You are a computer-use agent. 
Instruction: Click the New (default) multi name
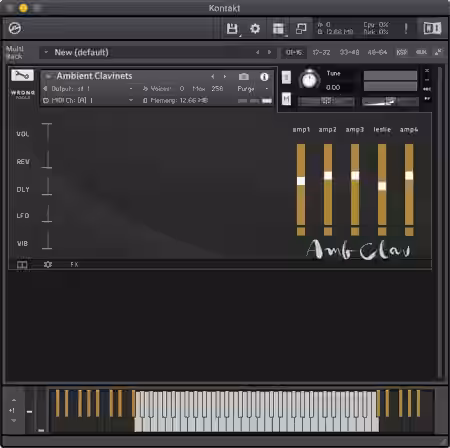click(x=82, y=52)
